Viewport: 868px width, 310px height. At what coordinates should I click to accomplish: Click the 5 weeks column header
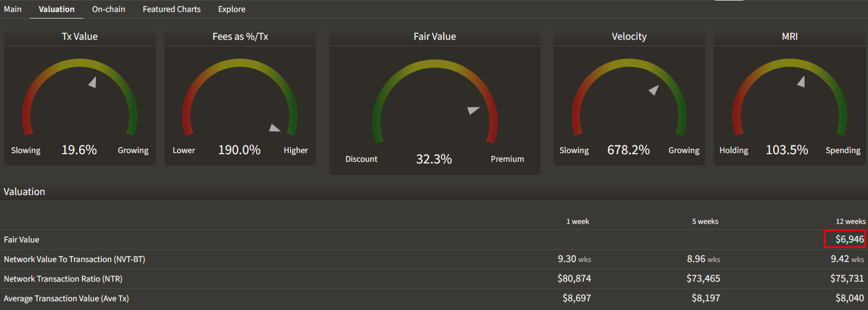click(705, 221)
